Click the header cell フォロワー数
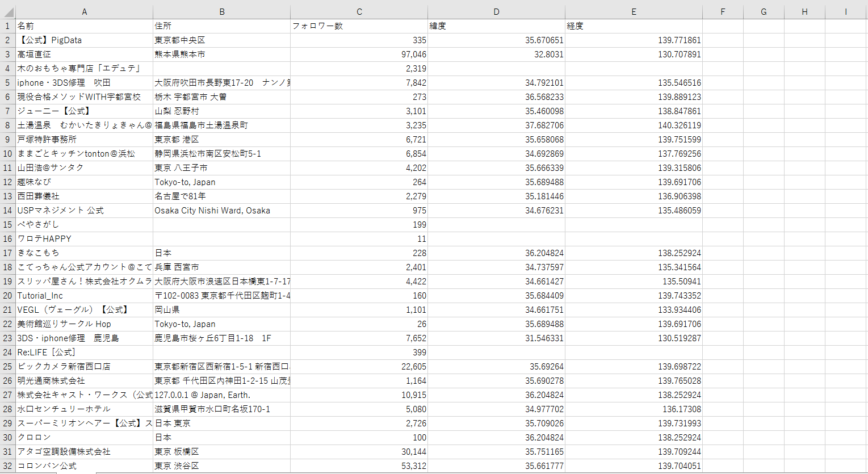 coord(359,26)
